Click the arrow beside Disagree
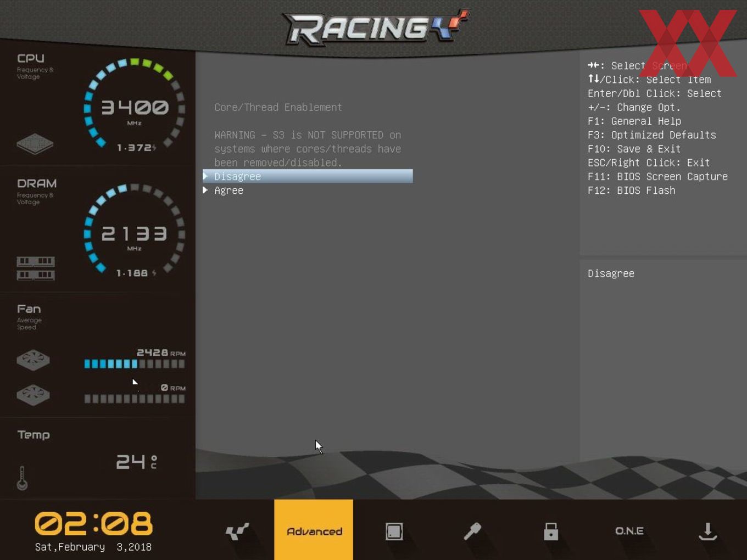 (x=205, y=176)
